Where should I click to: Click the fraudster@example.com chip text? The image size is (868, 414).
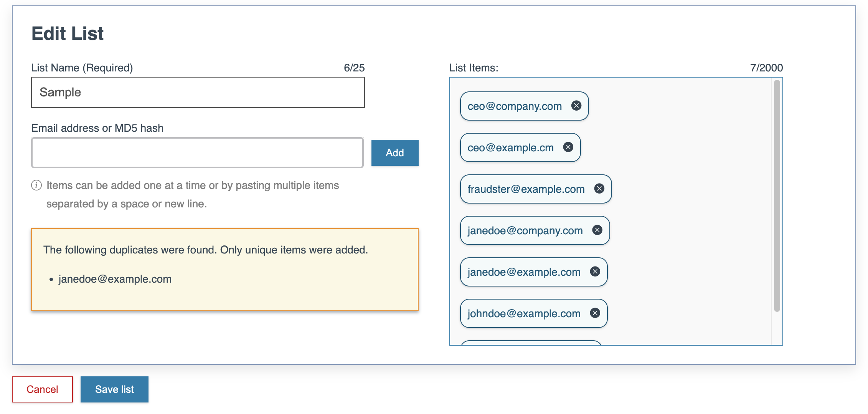526,189
